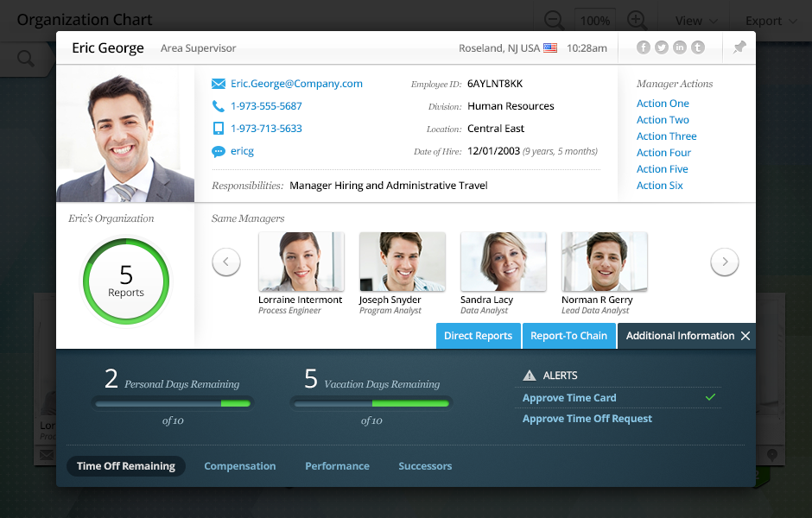The image size is (812, 518).
Task: Click the Facebook social icon
Action: 644,47
